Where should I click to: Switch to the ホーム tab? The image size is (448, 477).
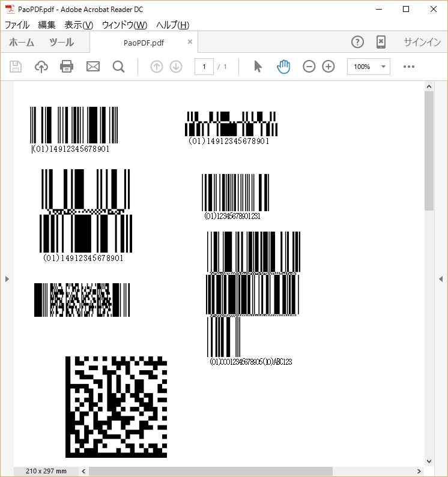21,42
